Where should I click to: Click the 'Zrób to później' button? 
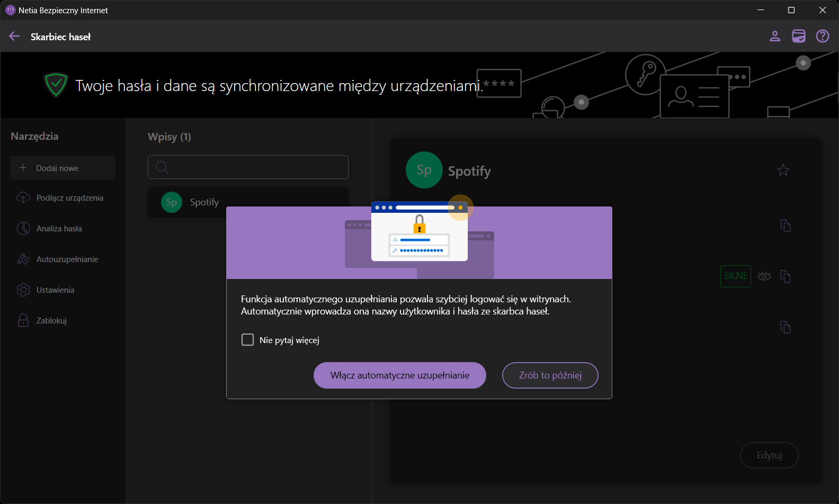click(x=550, y=375)
